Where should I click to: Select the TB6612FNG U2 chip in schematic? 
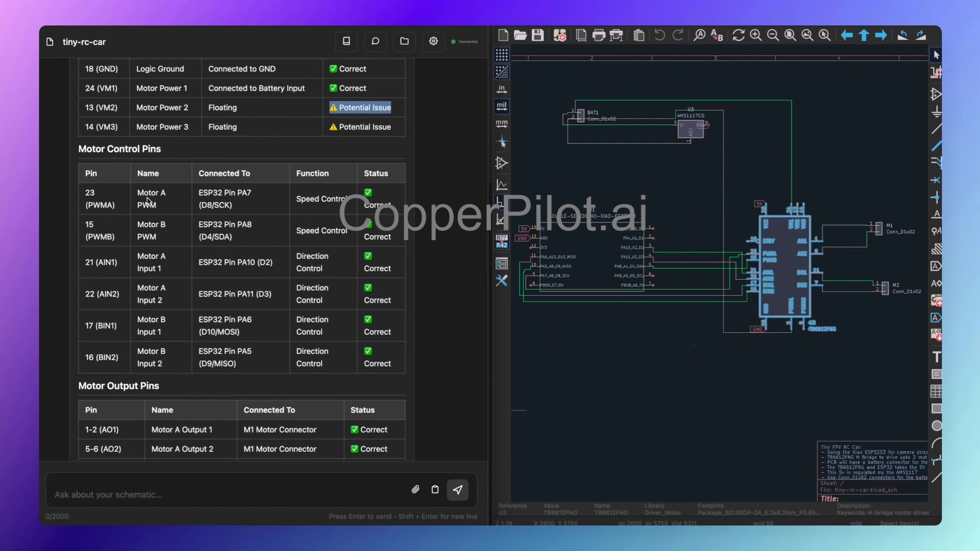[785, 267]
